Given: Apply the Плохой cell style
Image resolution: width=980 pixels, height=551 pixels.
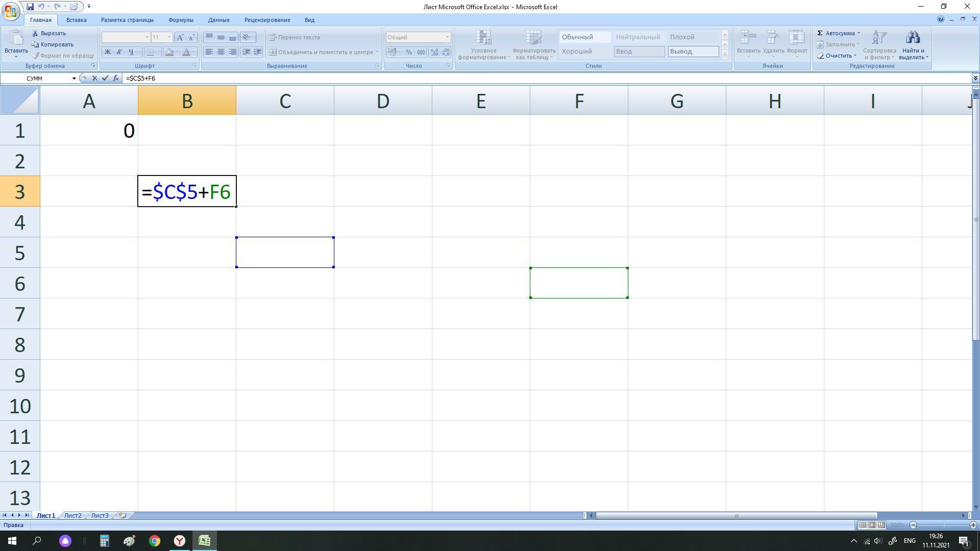Looking at the screenshot, I should [x=693, y=37].
